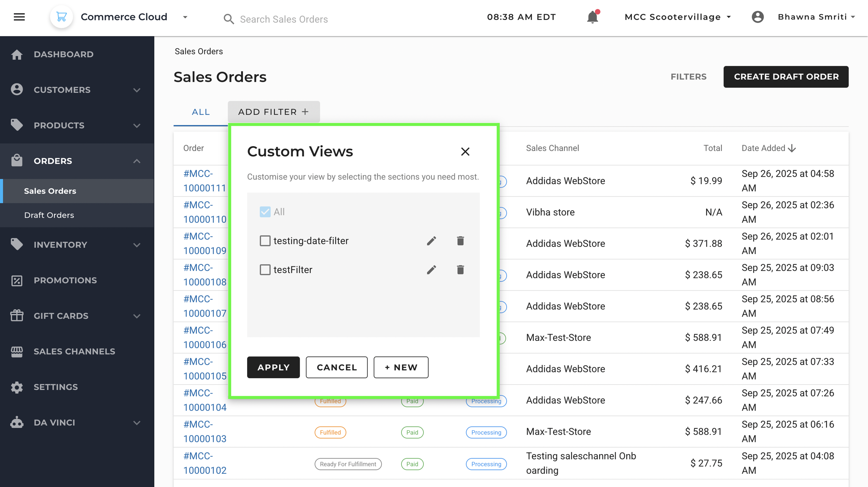This screenshot has width=868, height=487.
Task: Open the notifications bell
Action: [x=592, y=17]
